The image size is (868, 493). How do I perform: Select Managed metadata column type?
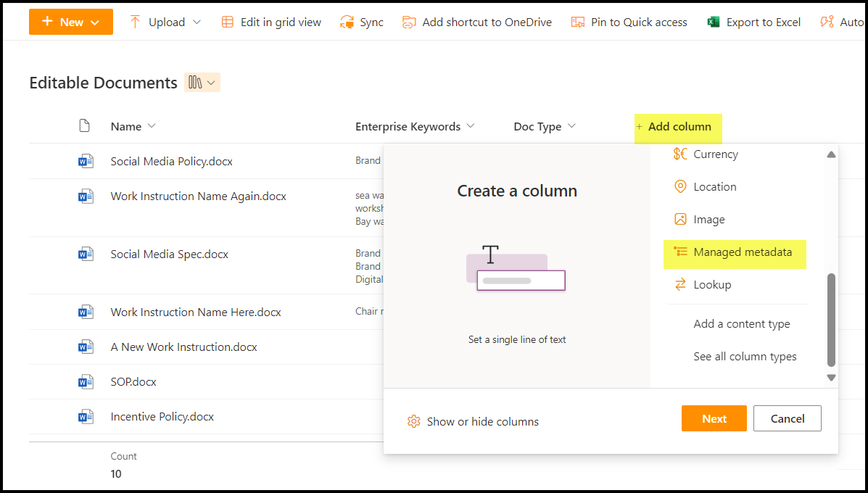click(x=742, y=252)
